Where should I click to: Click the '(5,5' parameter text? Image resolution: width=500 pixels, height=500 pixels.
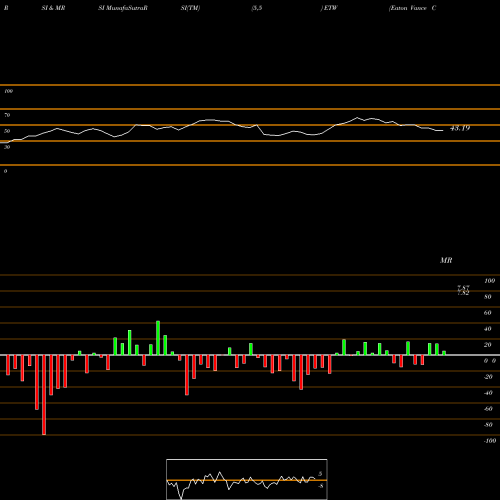pyautogui.click(x=257, y=8)
